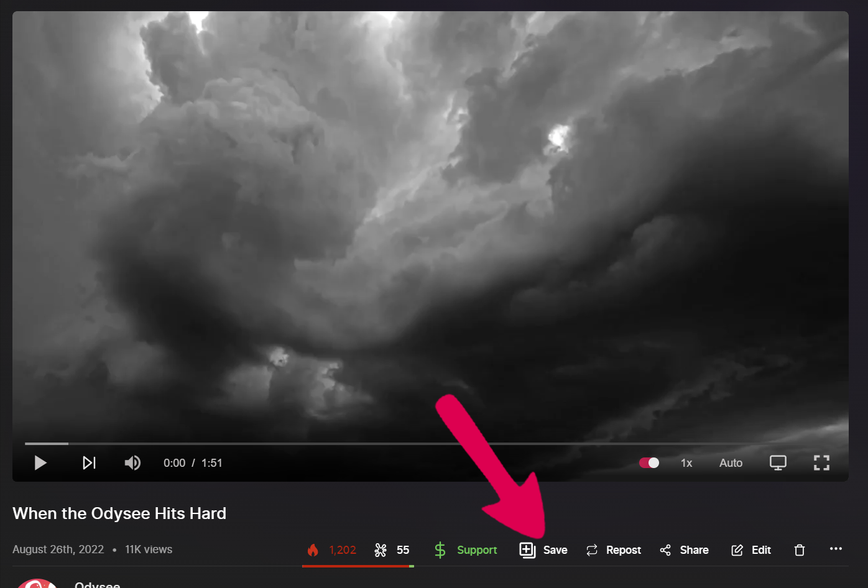Delete the video with trash icon
The height and width of the screenshot is (588, 868).
800,550
